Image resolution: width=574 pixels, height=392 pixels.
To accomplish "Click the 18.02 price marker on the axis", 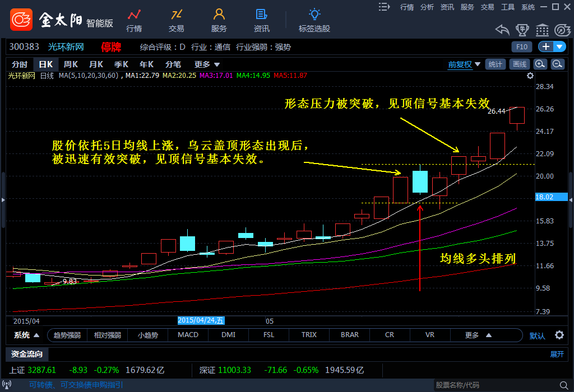I will (552, 197).
